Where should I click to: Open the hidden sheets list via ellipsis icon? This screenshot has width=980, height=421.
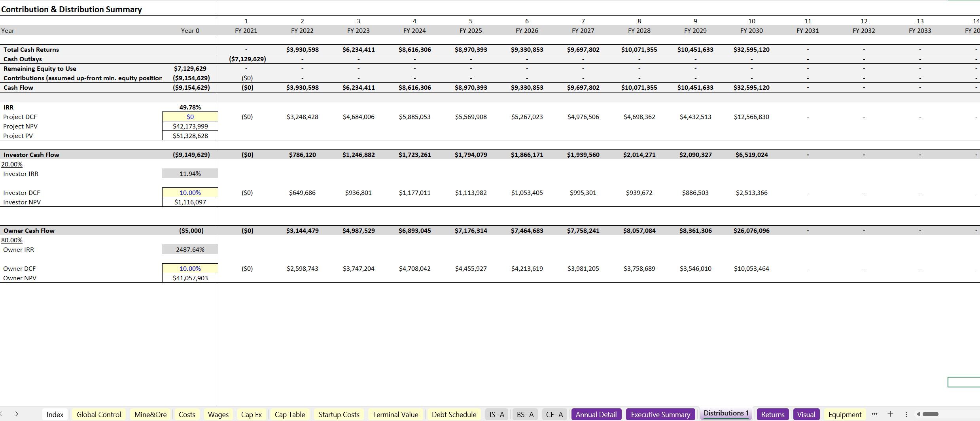(874, 414)
